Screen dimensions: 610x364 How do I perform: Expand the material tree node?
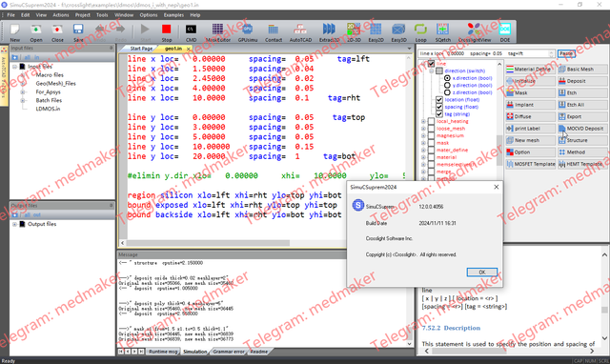point(423,157)
